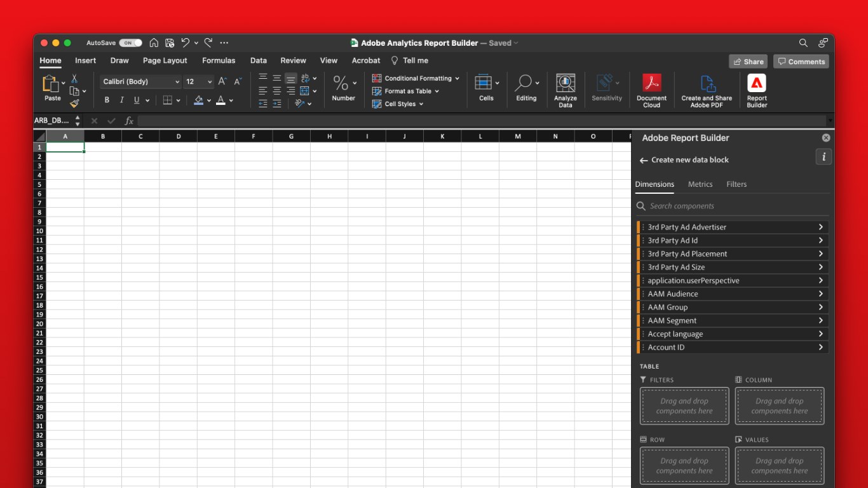Viewport: 868px width, 488px height.
Task: Open Format as Table dropdown
Action: coord(405,91)
